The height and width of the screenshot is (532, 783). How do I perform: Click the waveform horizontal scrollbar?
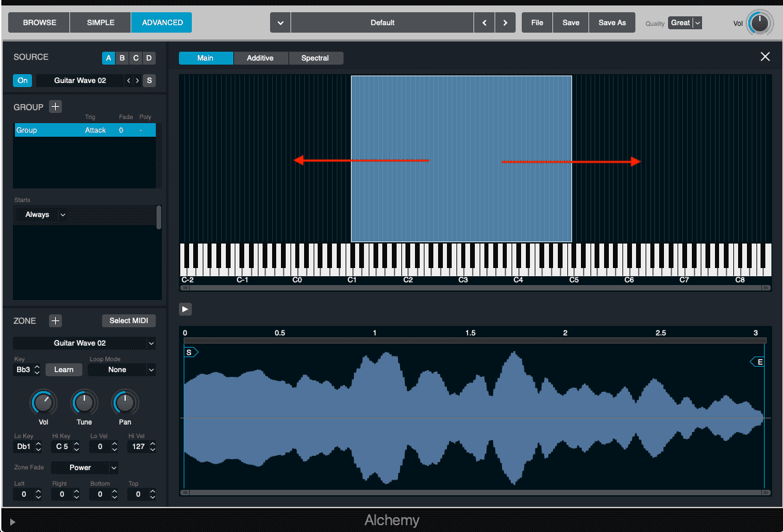click(476, 493)
